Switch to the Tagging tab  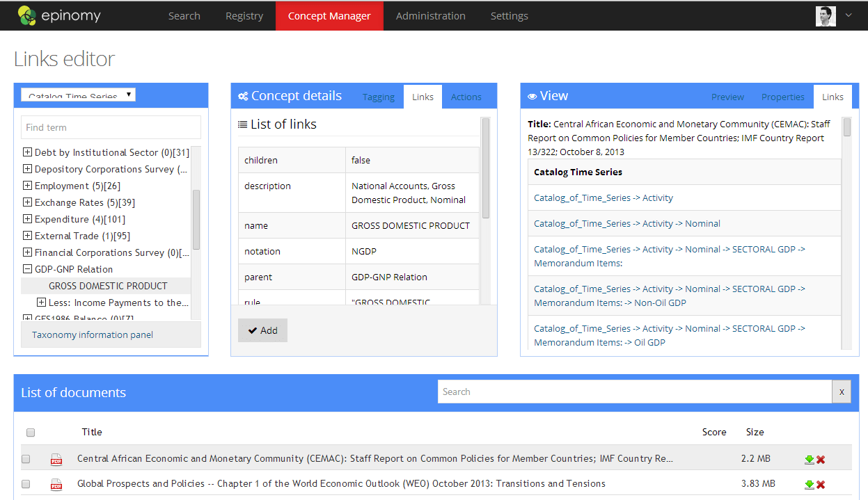378,97
